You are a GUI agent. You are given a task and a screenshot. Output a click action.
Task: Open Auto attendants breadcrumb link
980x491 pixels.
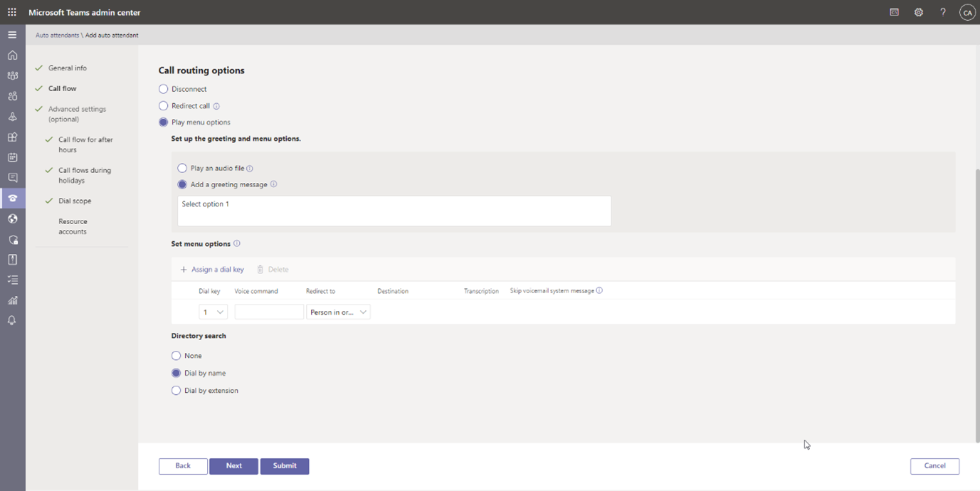point(58,35)
